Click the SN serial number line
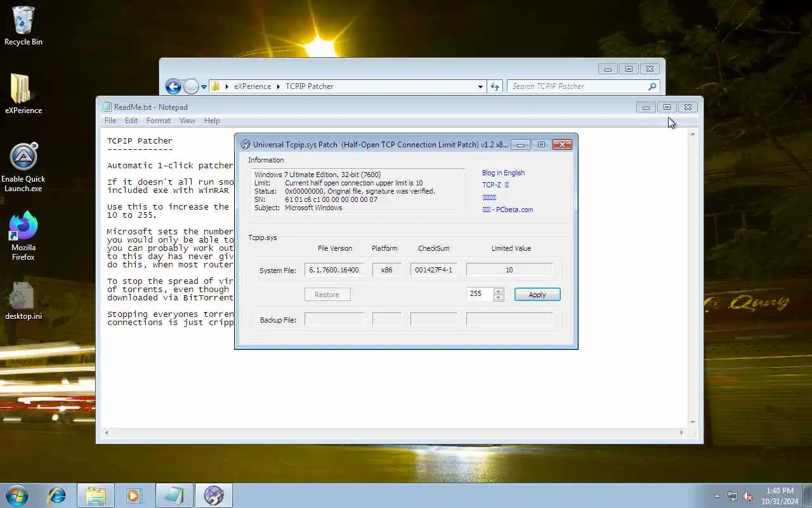The image size is (812, 508). point(316,199)
